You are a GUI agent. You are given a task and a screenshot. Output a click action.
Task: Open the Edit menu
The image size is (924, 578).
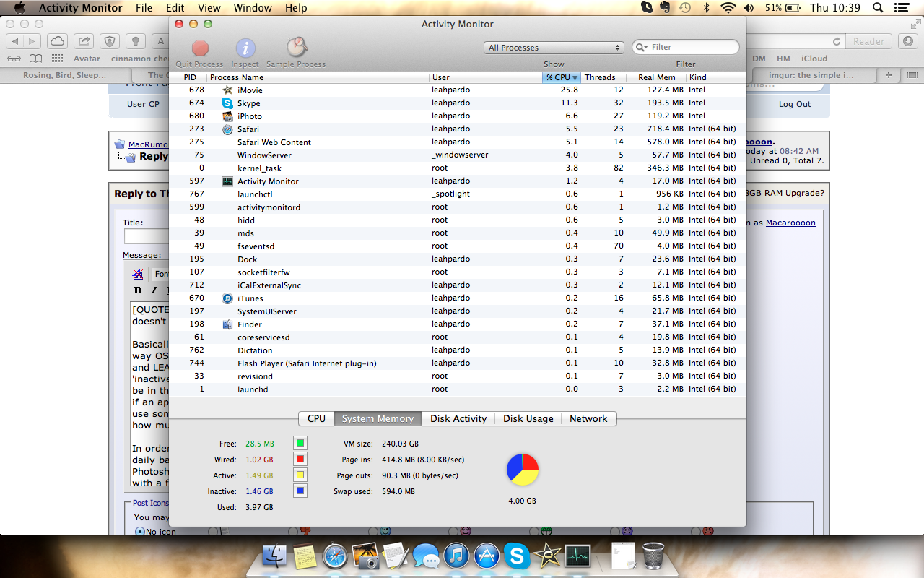(175, 8)
